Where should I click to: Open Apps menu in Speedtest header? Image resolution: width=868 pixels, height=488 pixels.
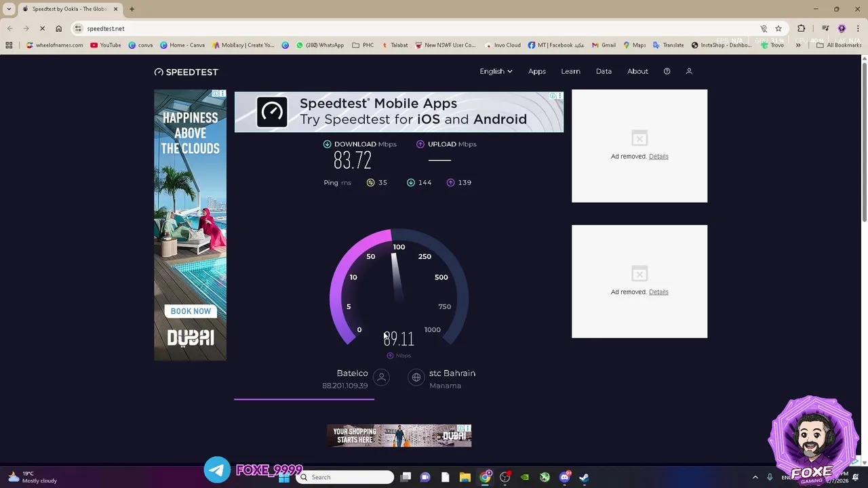click(x=537, y=71)
